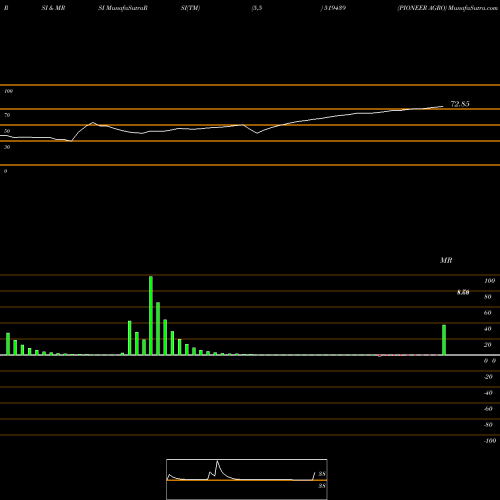Click the 30 label on the RSI axis
The width and height of the screenshot is (500, 500).
[x=7, y=147]
